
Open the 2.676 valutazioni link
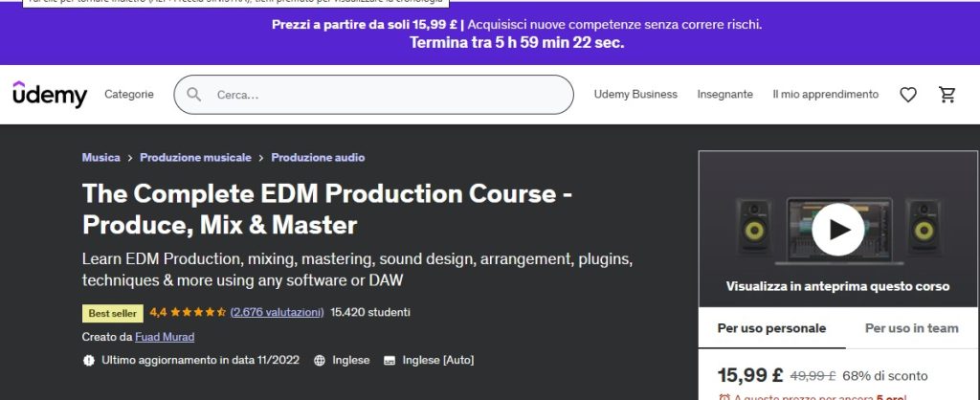click(276, 312)
